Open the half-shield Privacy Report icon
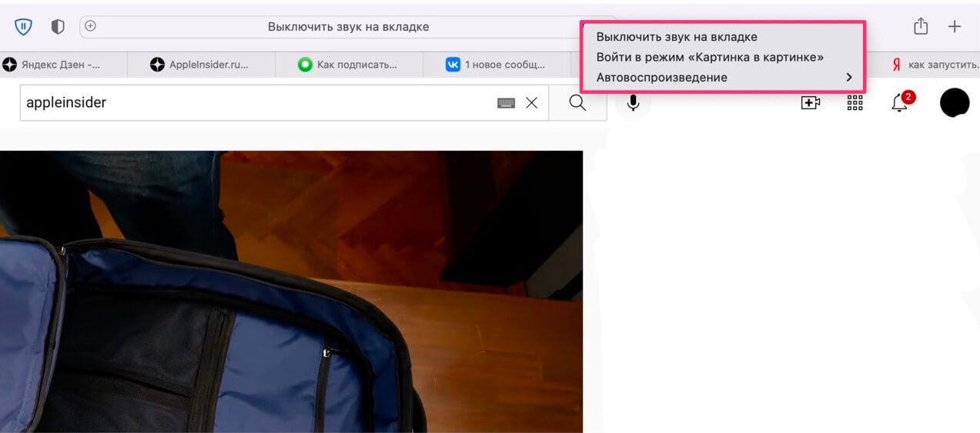The width and height of the screenshot is (980, 433). coord(58,27)
